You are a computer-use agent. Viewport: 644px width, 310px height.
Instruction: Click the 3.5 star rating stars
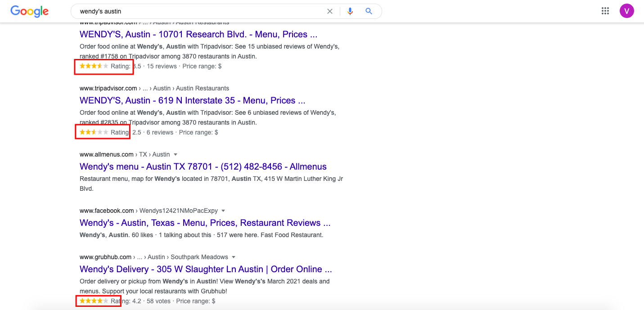coord(94,66)
